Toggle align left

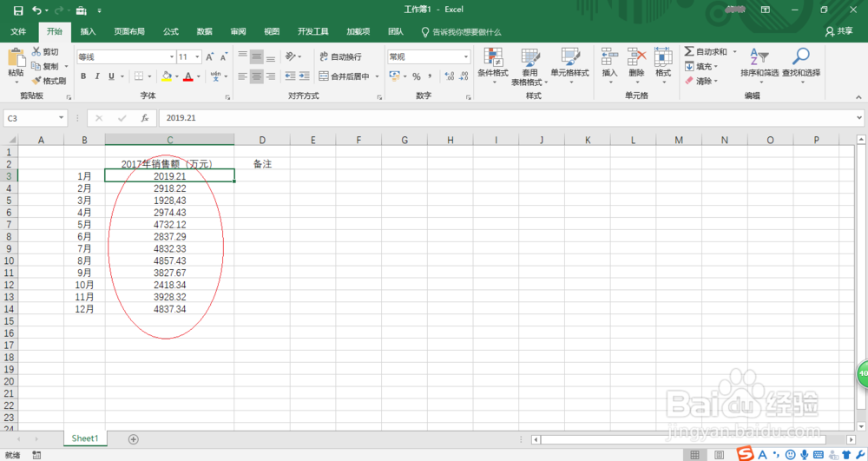pyautogui.click(x=242, y=76)
